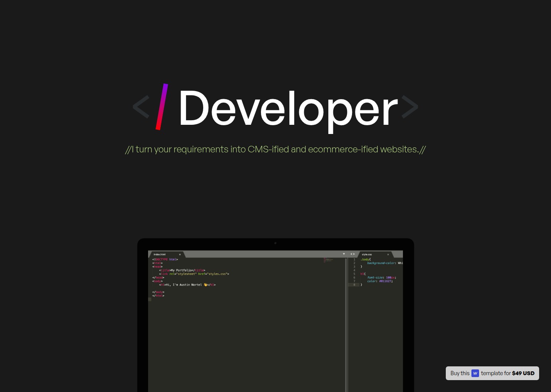Click the highlighted line number 8 in style.css
This screenshot has height=392, width=551.
354,285
